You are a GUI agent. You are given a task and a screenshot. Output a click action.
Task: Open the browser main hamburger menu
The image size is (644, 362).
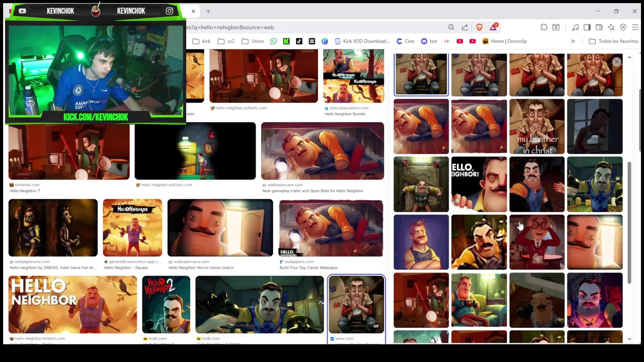(635, 27)
